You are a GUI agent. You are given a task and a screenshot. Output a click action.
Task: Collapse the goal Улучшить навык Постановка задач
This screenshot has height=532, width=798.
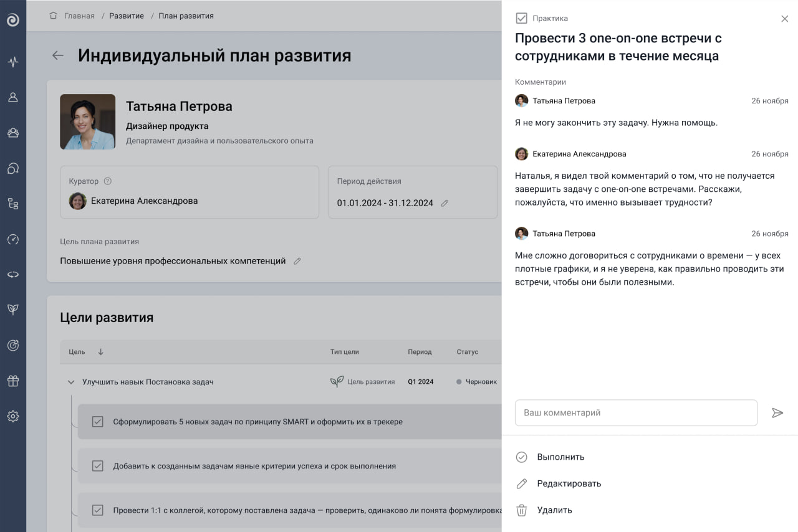tap(70, 381)
